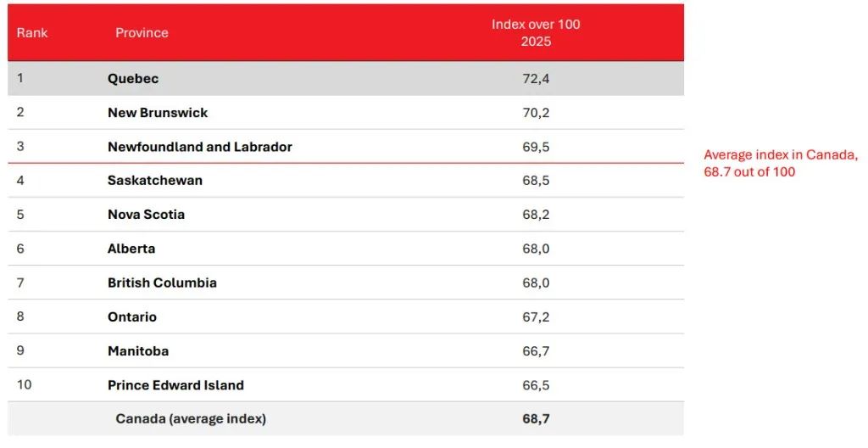
Task: Click rank number 10 in the table
Action: point(24,385)
